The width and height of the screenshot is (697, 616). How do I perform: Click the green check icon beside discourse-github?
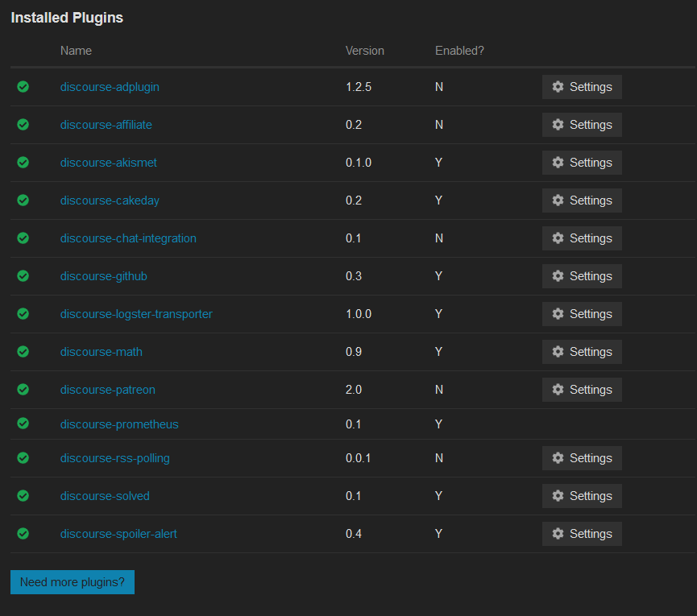click(x=23, y=276)
